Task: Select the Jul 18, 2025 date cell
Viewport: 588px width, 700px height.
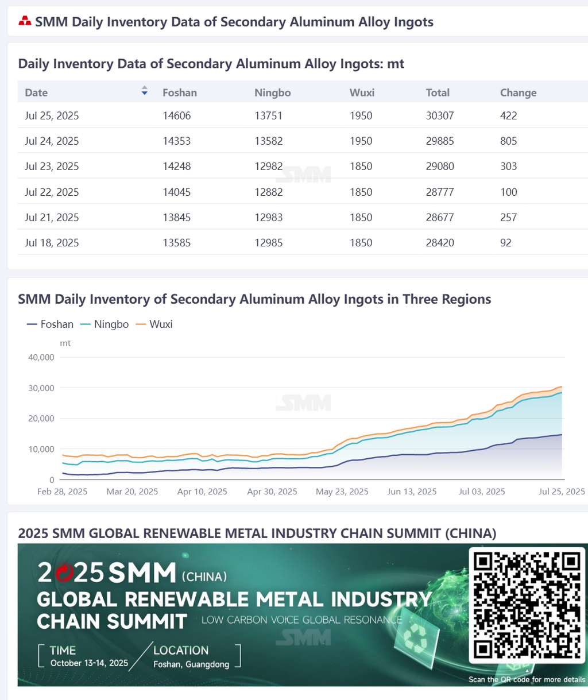Action: (x=52, y=242)
